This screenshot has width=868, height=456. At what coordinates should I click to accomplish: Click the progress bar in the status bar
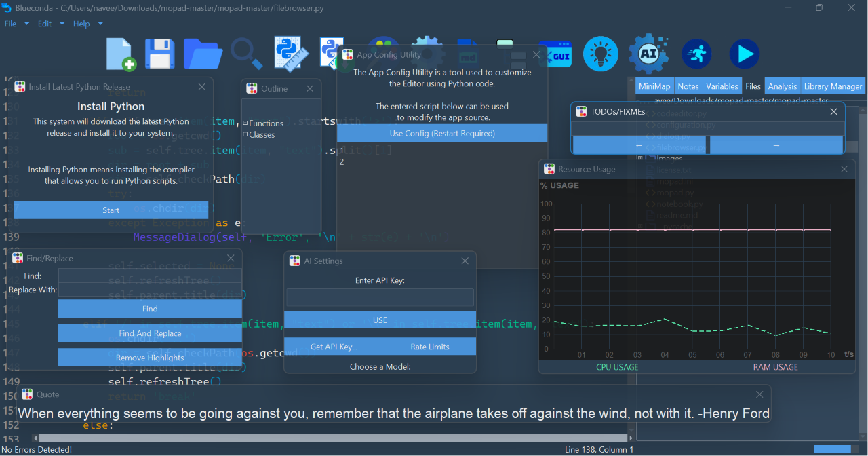click(836, 449)
